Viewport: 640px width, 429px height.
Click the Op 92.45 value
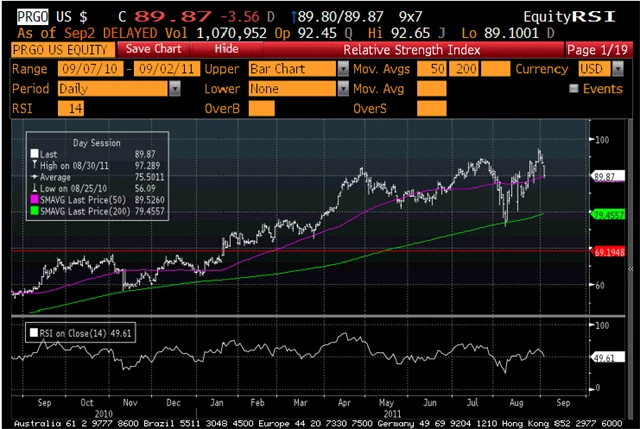[x=319, y=33]
